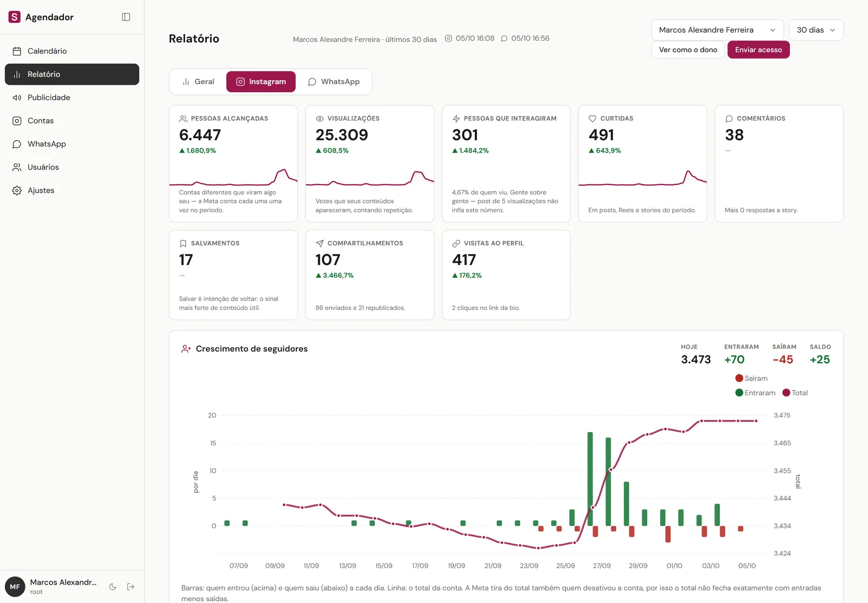Click the Pessoas Alcançadas people icon
This screenshot has width=868, height=603.
pyautogui.click(x=183, y=118)
